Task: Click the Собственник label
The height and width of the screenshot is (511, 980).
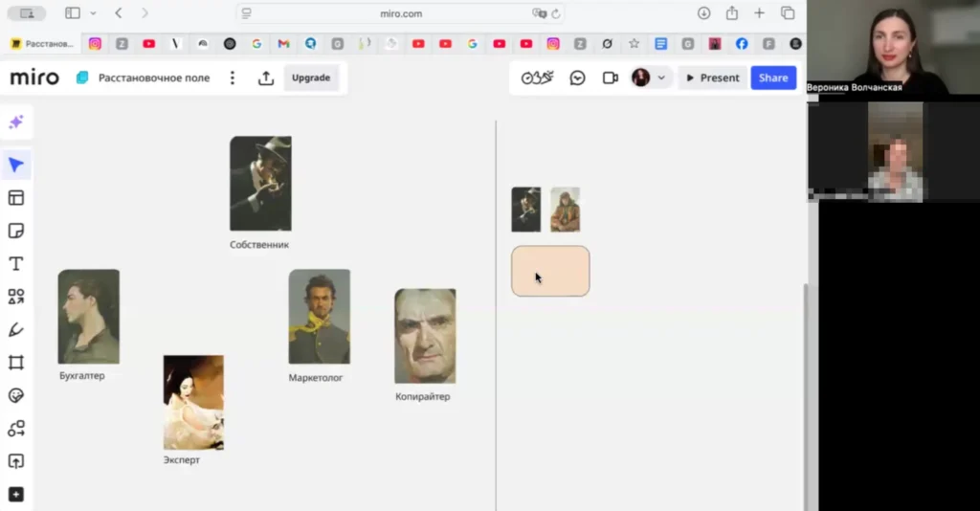Action: [259, 245]
